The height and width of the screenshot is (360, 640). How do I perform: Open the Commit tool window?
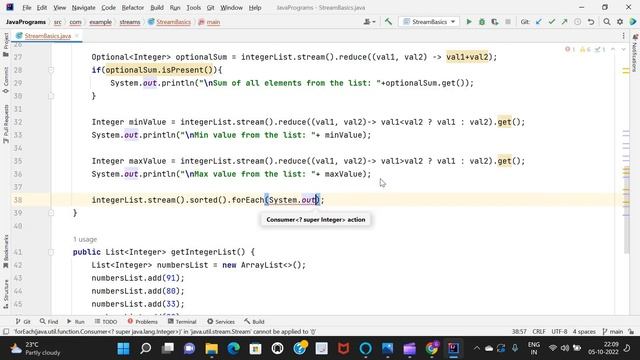pyautogui.click(x=6, y=80)
